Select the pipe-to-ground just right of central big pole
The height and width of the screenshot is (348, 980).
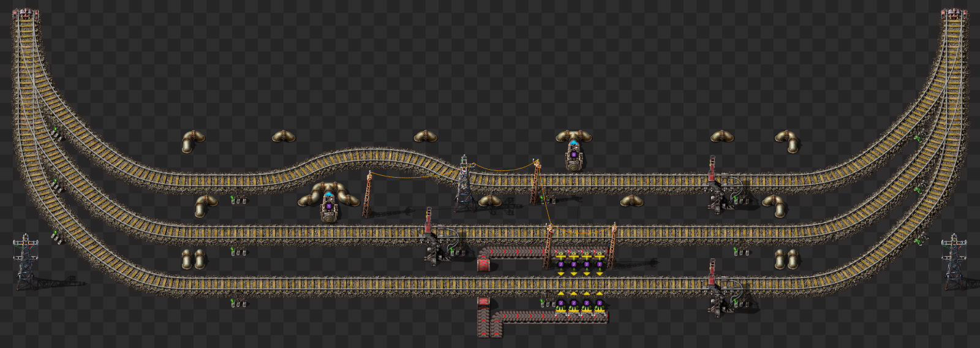pyautogui.click(x=490, y=201)
